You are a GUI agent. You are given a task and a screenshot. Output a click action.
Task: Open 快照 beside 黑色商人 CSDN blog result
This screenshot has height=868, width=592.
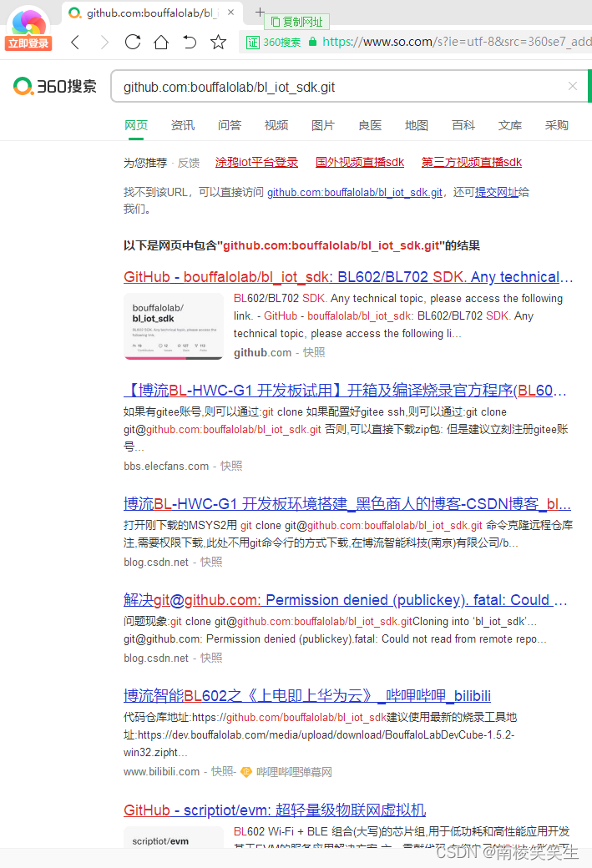click(x=211, y=562)
